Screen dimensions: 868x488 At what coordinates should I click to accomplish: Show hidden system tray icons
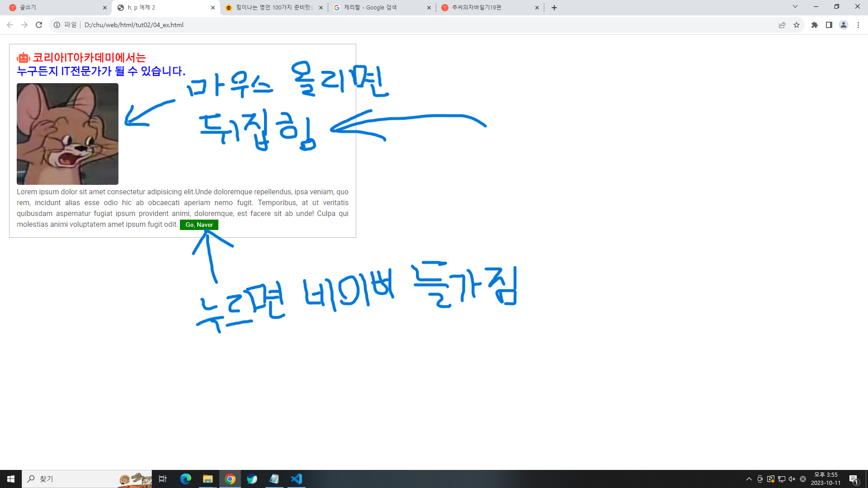coord(749,479)
